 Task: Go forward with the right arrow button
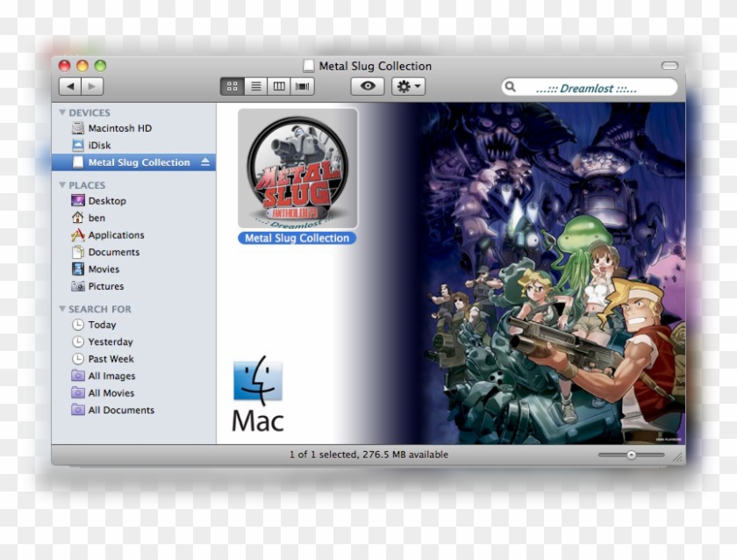[x=92, y=87]
